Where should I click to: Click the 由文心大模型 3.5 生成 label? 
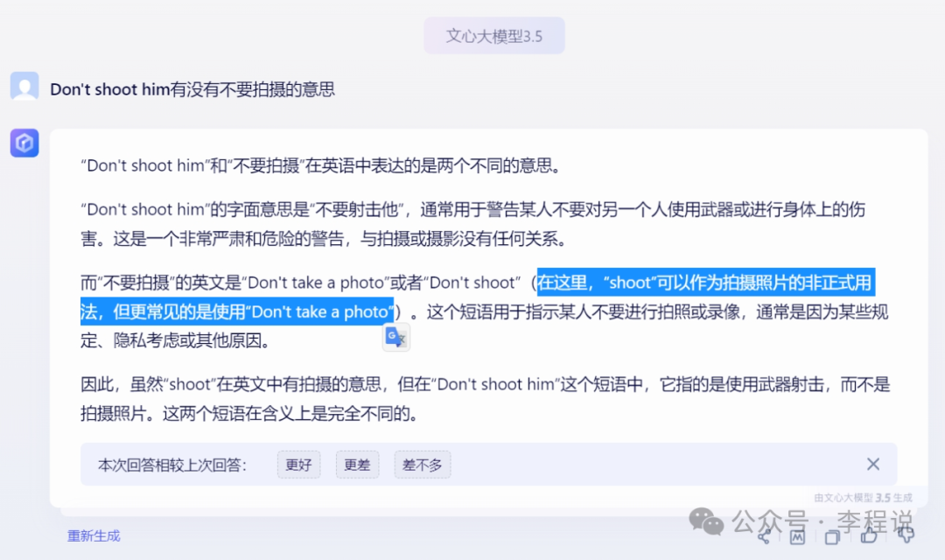coord(863,498)
